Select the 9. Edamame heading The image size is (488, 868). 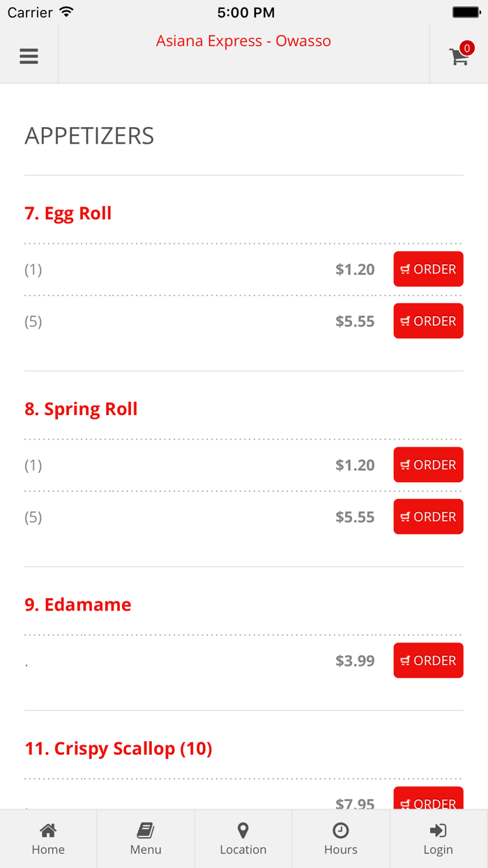(x=78, y=604)
